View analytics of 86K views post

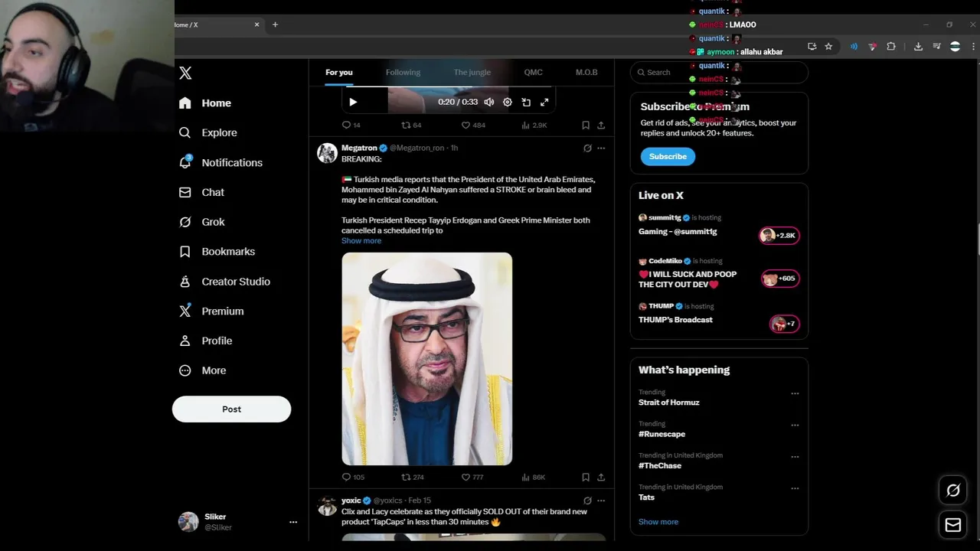533,477
